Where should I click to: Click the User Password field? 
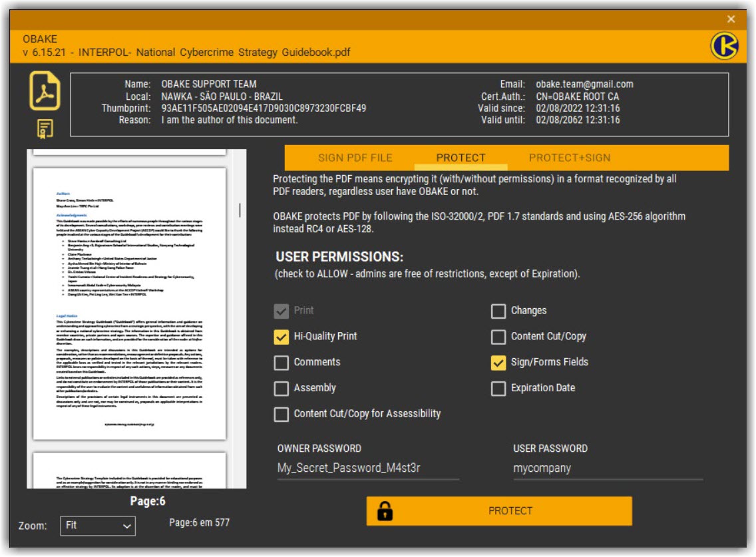[x=608, y=468]
